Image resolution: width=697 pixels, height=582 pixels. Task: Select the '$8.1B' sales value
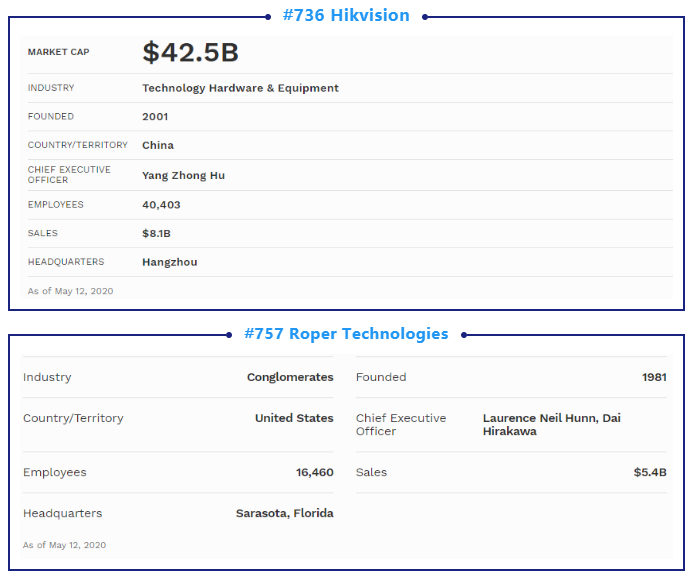[156, 233]
